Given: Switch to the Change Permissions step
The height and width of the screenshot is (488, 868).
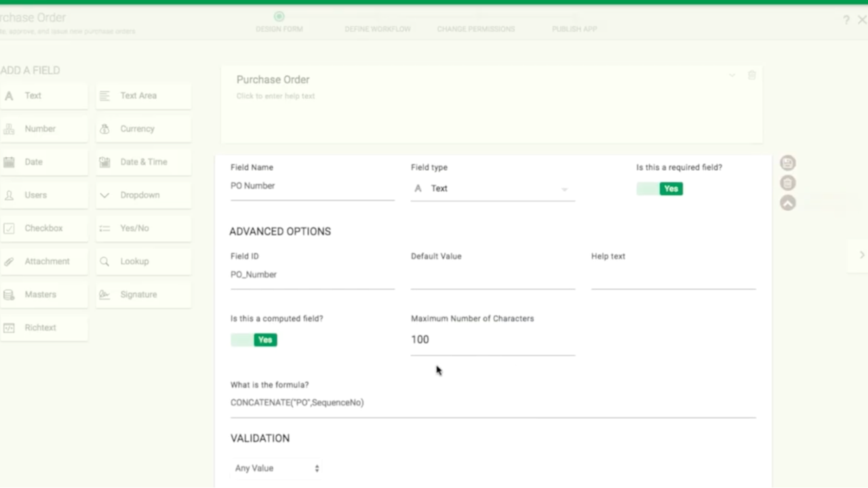Looking at the screenshot, I should (x=475, y=29).
